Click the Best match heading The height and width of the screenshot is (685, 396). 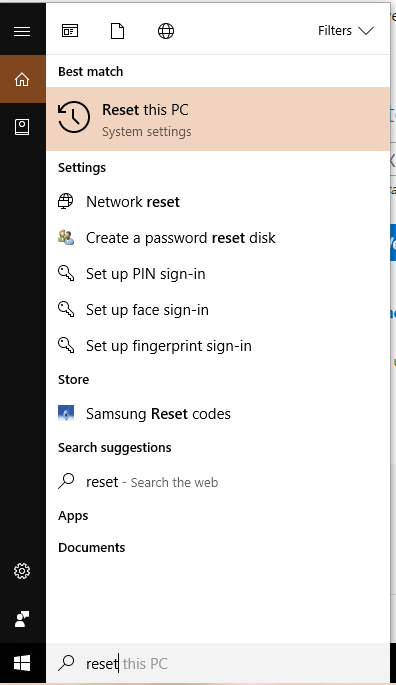point(90,71)
